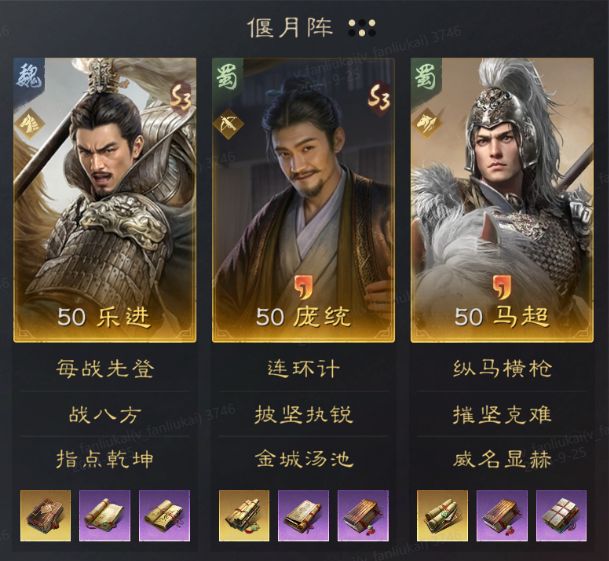Open 马超's last purple book slot

click(x=561, y=516)
